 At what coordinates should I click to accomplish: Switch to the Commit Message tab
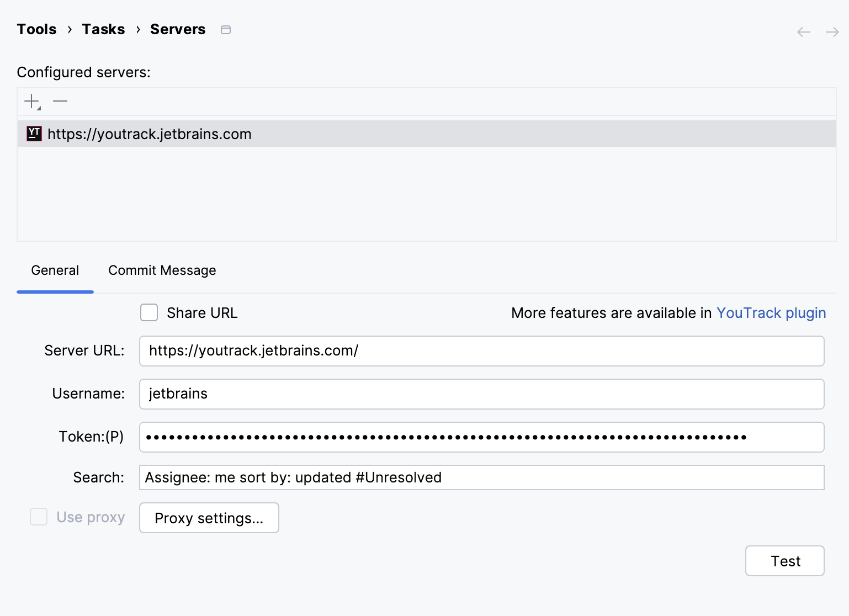(162, 270)
